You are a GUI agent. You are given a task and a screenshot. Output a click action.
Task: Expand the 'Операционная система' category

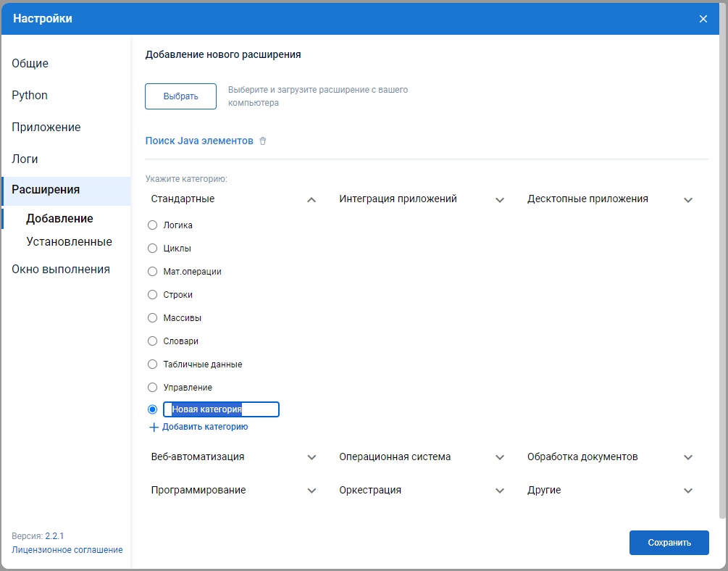499,457
